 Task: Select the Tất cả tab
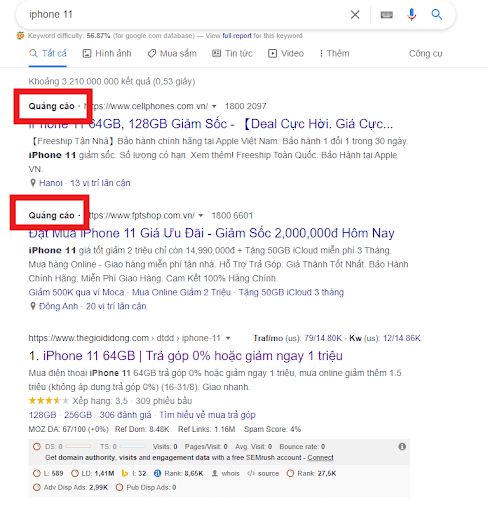(x=48, y=53)
